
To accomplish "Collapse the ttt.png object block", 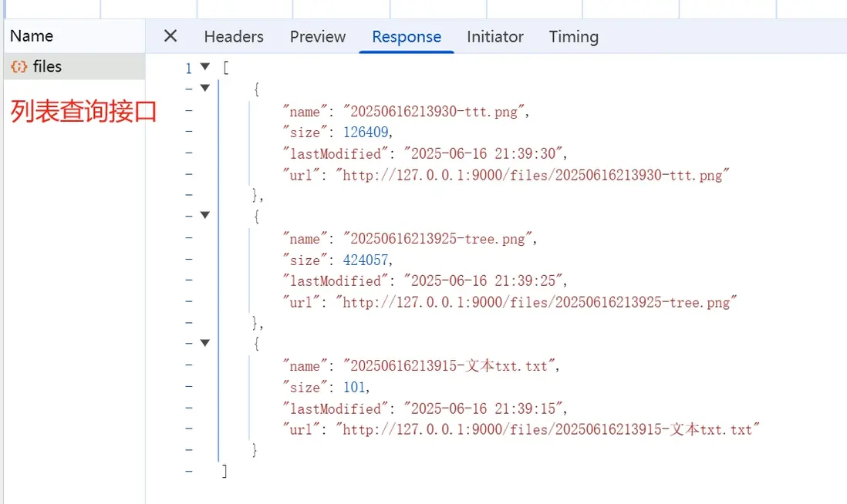I will click(x=204, y=88).
